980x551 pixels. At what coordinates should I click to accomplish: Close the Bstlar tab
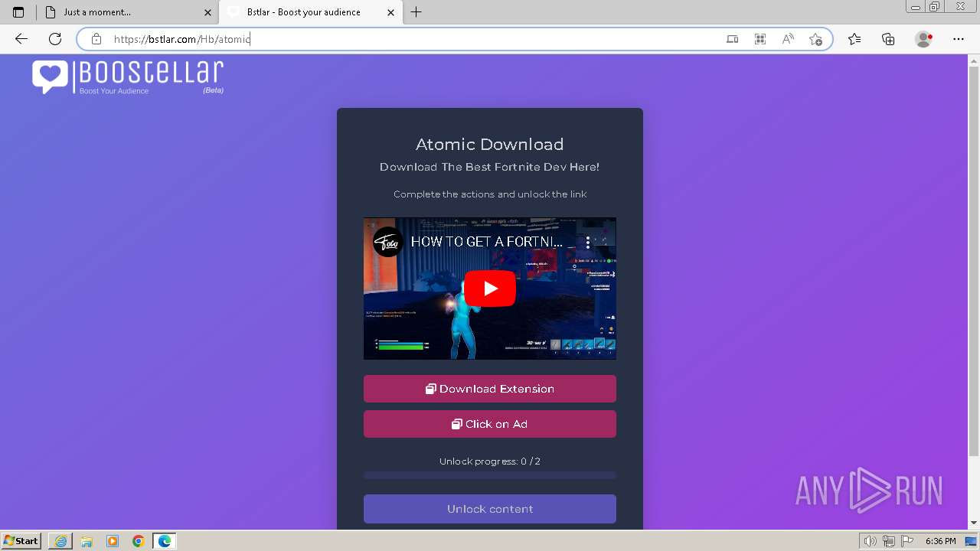point(391,12)
